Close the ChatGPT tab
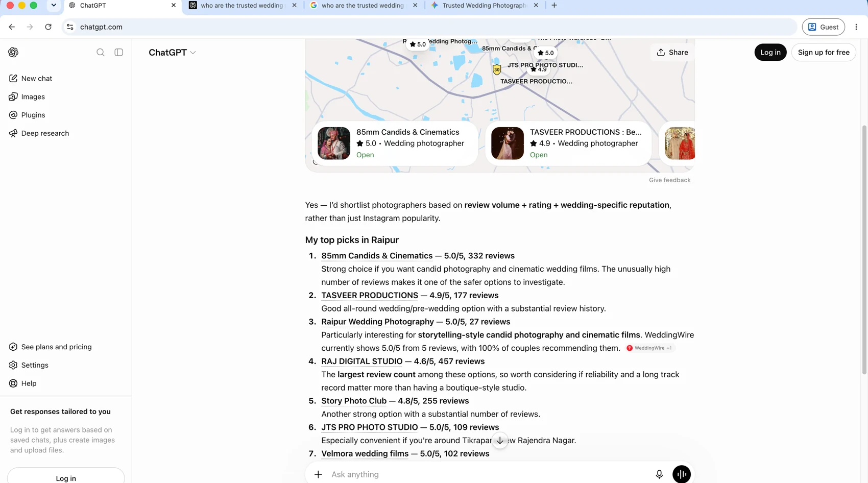 pyautogui.click(x=174, y=6)
